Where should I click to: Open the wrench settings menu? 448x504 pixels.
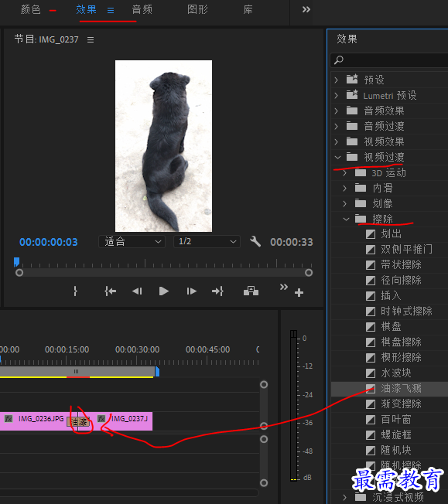click(255, 241)
